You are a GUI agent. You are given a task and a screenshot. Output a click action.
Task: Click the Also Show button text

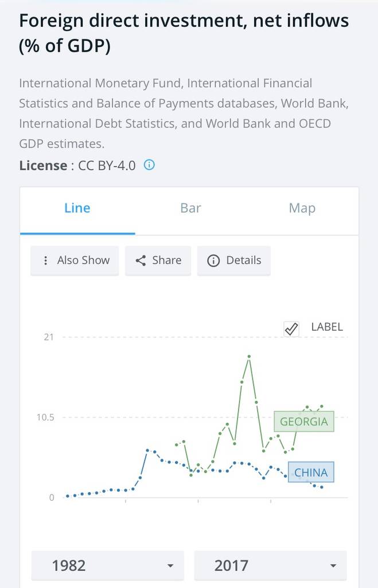click(x=83, y=261)
